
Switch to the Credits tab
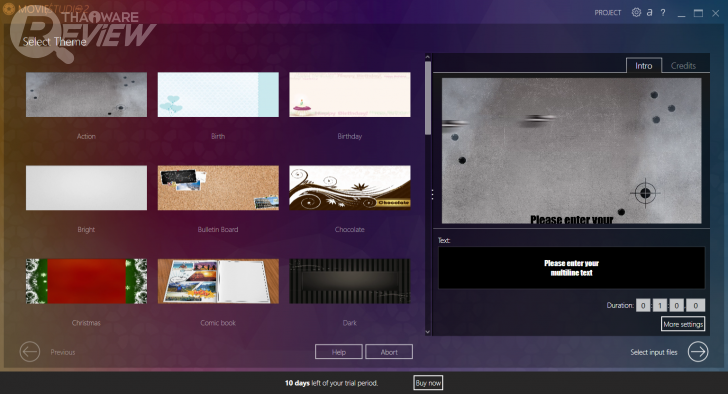pyautogui.click(x=683, y=65)
